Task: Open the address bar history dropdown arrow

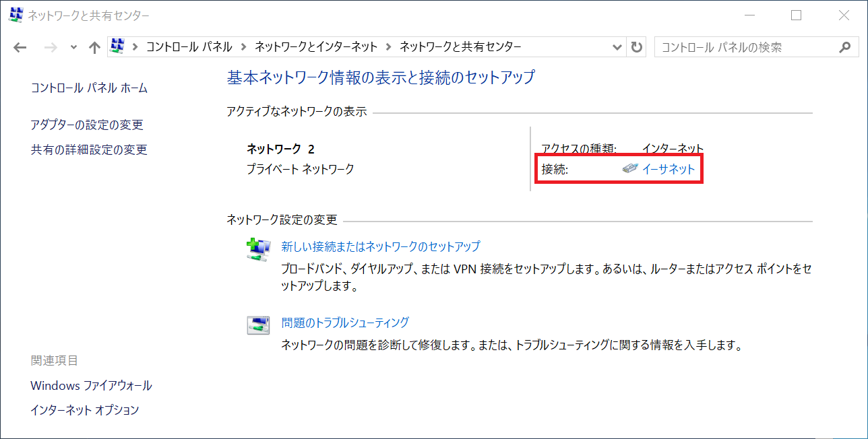Action: pyautogui.click(x=617, y=46)
